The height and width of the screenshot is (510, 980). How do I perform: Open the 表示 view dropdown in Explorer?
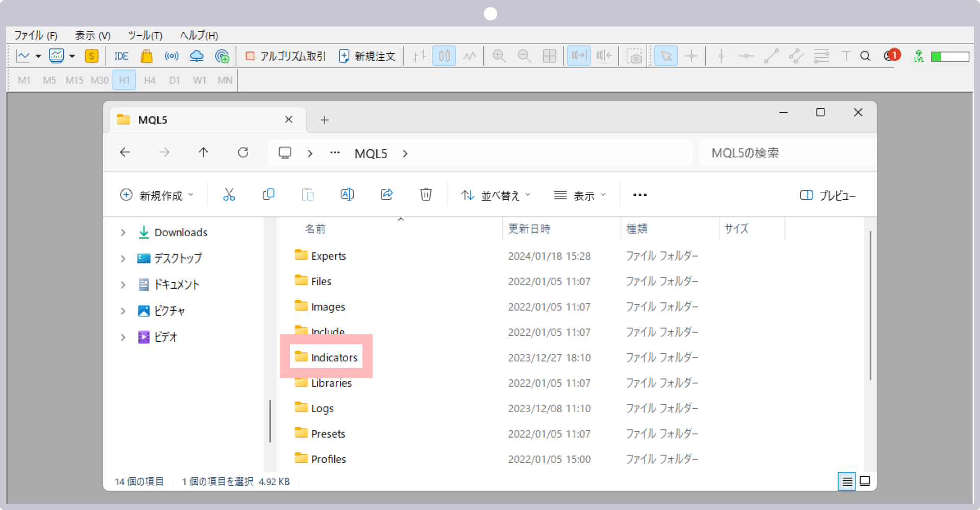point(580,195)
